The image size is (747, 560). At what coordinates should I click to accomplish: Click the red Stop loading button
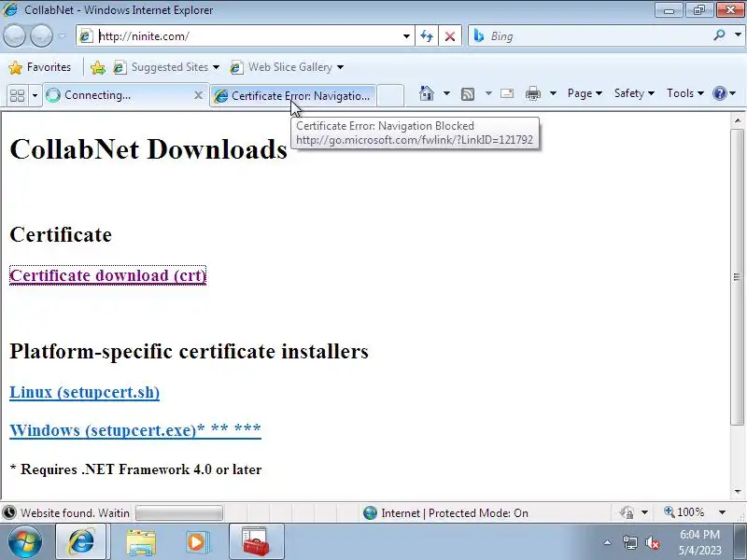click(x=450, y=36)
